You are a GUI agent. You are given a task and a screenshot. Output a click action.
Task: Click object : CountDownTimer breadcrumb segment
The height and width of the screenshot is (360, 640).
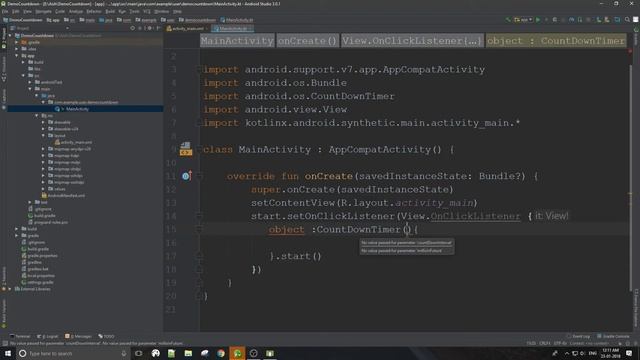[x=556, y=41]
